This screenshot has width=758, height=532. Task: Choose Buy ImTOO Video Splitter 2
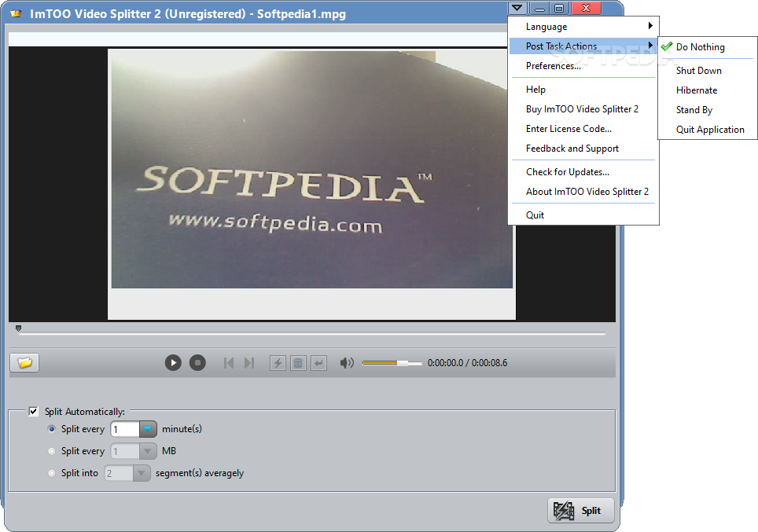point(583,109)
